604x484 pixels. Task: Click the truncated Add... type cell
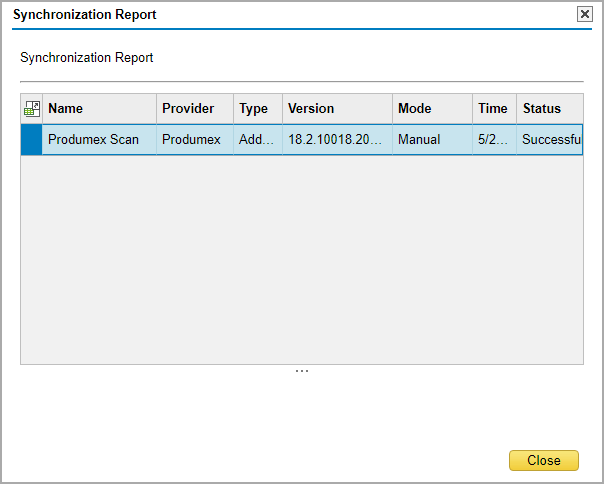[x=257, y=140]
